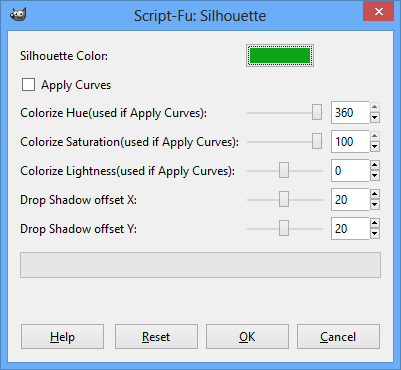
Task: Click the Help button
Action: (x=62, y=337)
